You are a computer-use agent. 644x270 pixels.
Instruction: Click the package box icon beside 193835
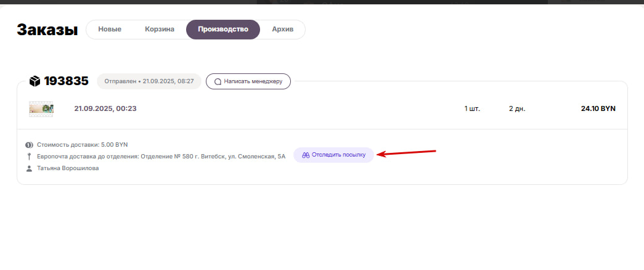(35, 81)
